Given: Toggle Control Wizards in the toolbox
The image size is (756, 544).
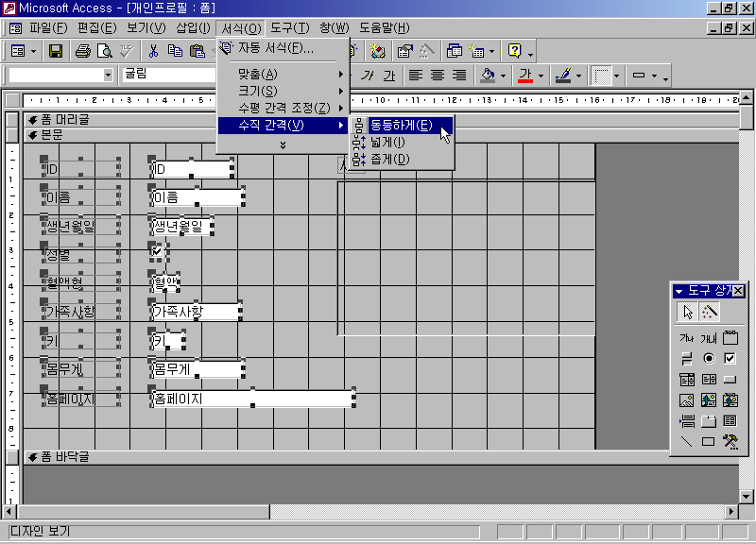Looking at the screenshot, I should (709, 312).
